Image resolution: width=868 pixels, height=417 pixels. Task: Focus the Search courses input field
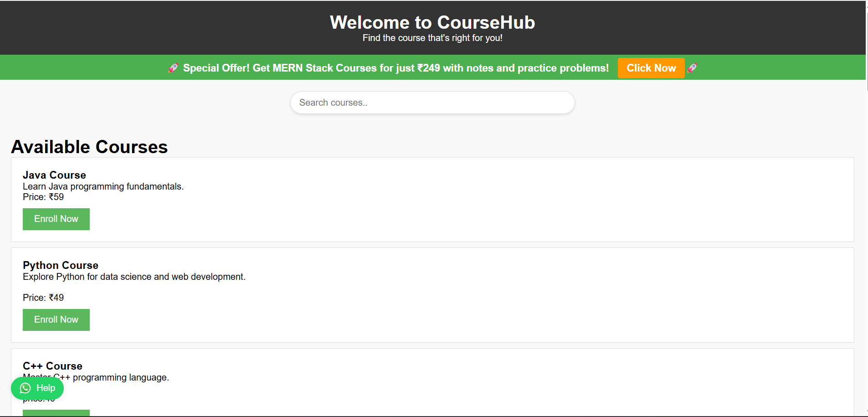coord(432,103)
